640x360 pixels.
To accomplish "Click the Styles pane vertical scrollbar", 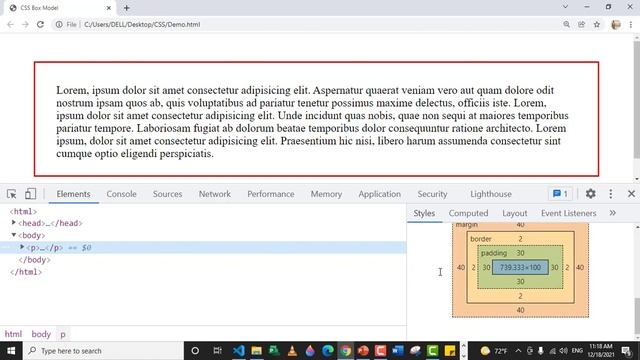I will pyautogui.click(x=637, y=316).
